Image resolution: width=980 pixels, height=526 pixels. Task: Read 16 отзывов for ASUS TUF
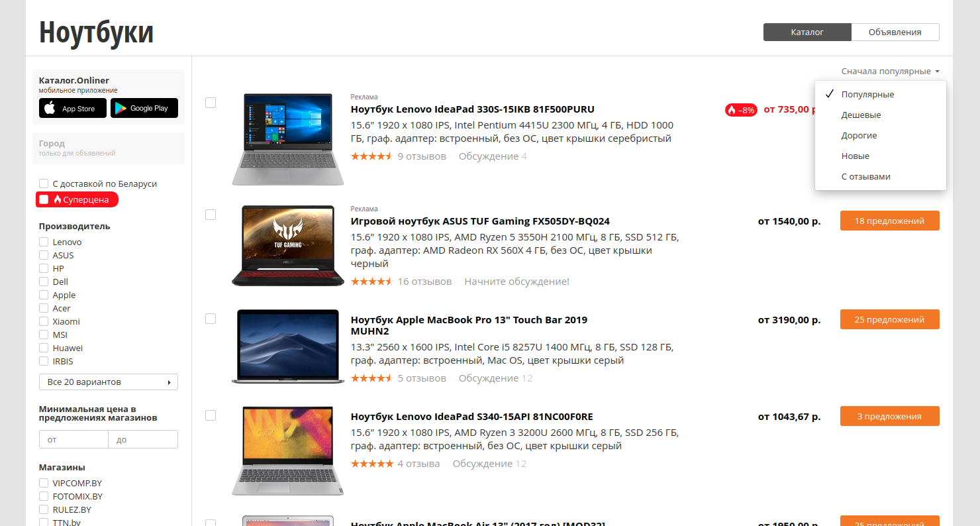coord(424,282)
